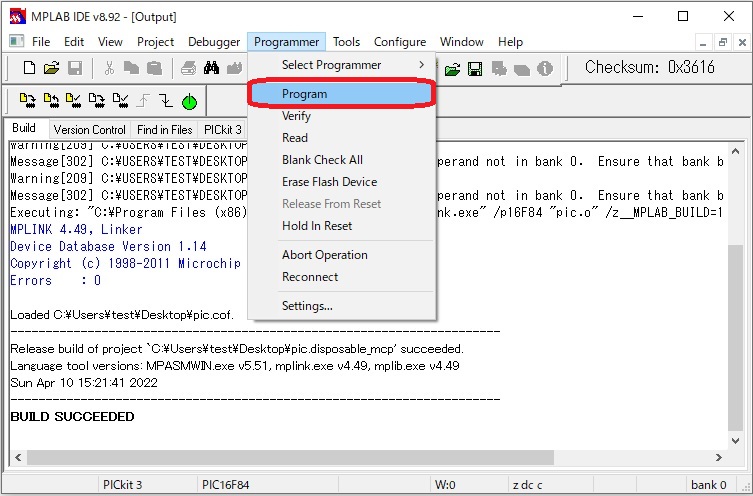Screen dimensions: 753x496
Task: Switch to the Version Control tab
Action: (x=89, y=130)
